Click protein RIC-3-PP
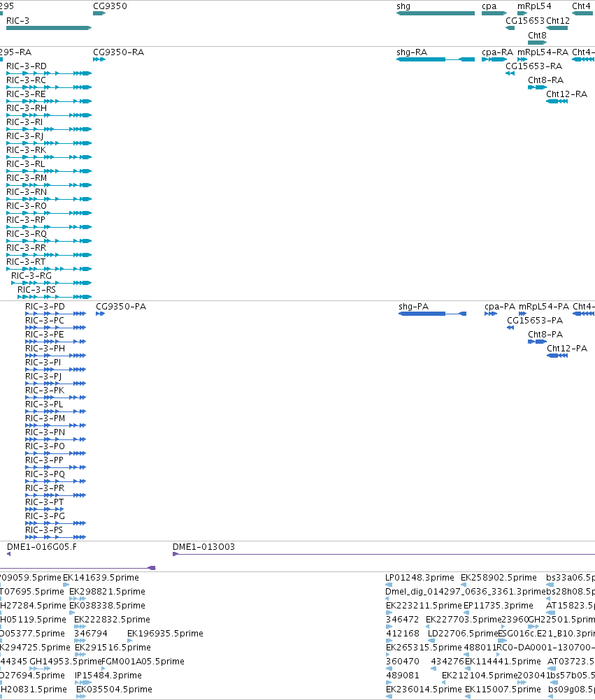 pyautogui.click(x=55, y=467)
